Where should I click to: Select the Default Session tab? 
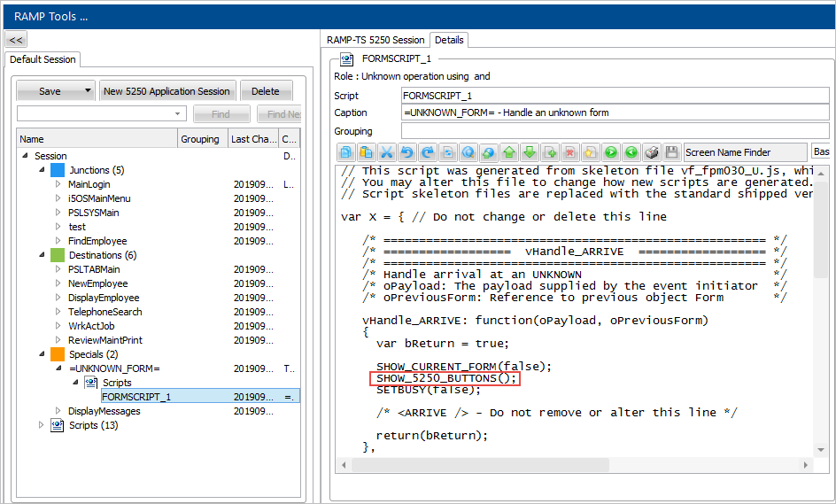tap(43, 59)
